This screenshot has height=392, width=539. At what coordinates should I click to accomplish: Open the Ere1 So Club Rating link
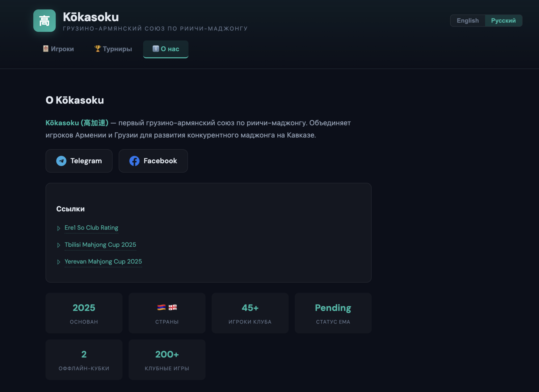pyautogui.click(x=91, y=228)
